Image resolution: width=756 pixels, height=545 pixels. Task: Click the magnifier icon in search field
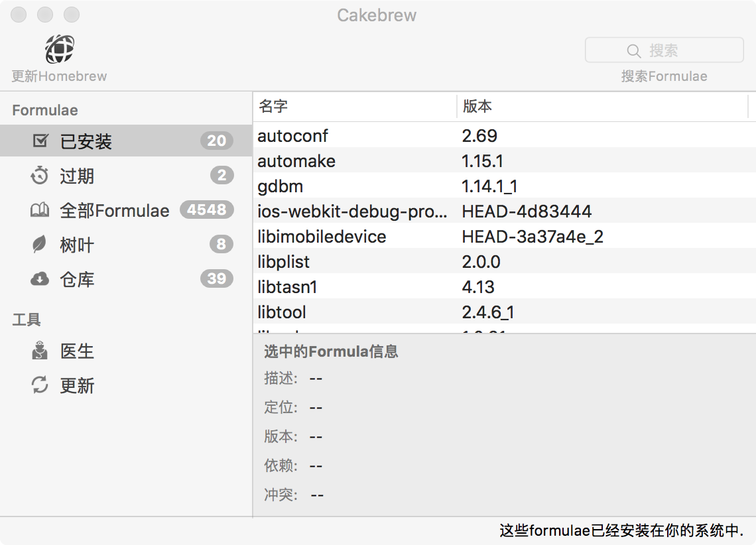pyautogui.click(x=633, y=50)
